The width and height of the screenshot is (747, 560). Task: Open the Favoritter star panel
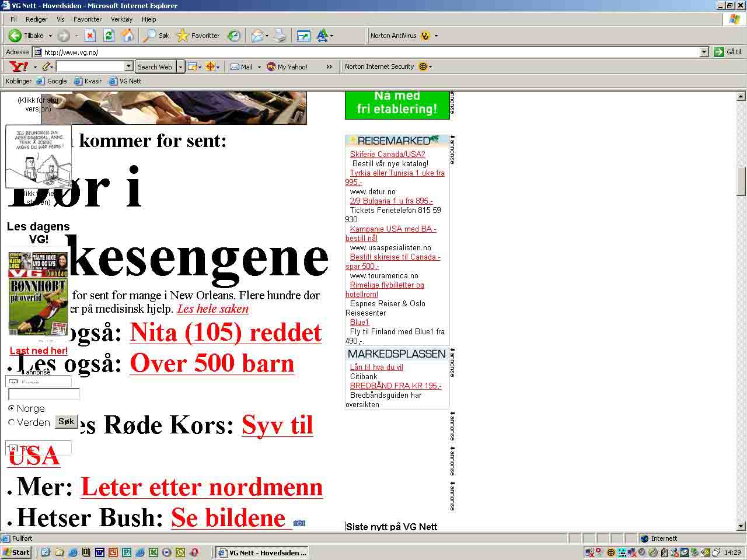coord(198,36)
